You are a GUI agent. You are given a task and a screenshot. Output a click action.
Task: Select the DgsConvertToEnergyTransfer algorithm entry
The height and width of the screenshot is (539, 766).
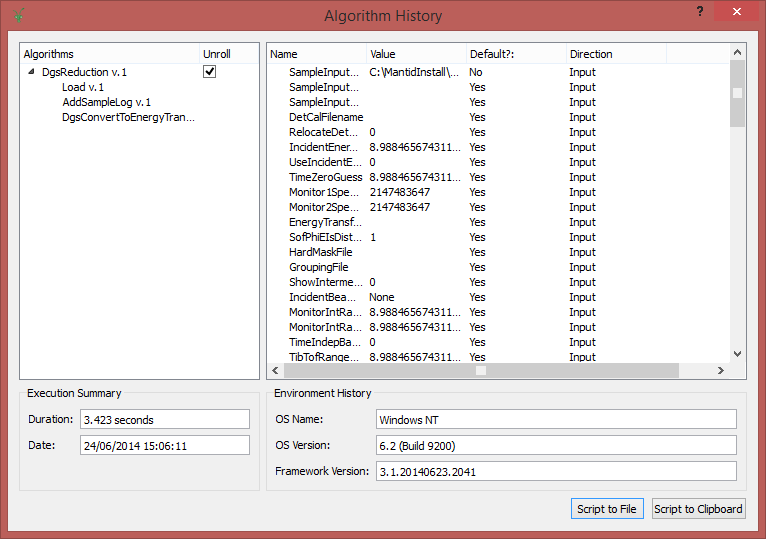point(128,117)
